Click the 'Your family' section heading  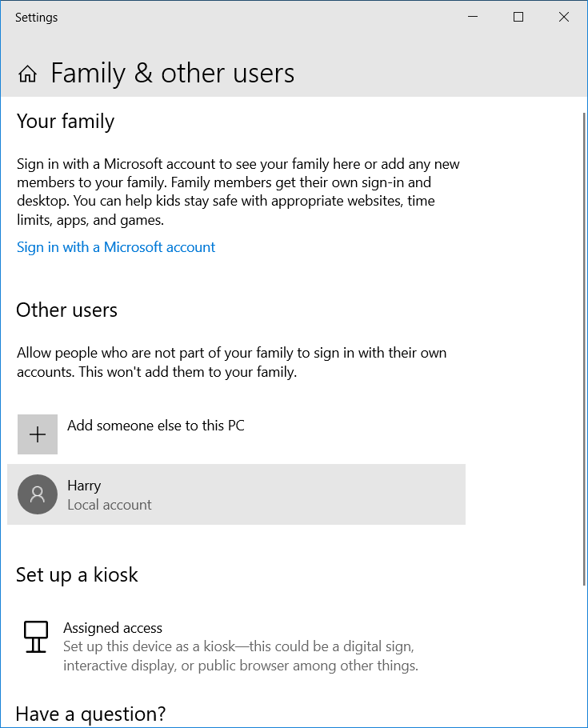[66, 122]
